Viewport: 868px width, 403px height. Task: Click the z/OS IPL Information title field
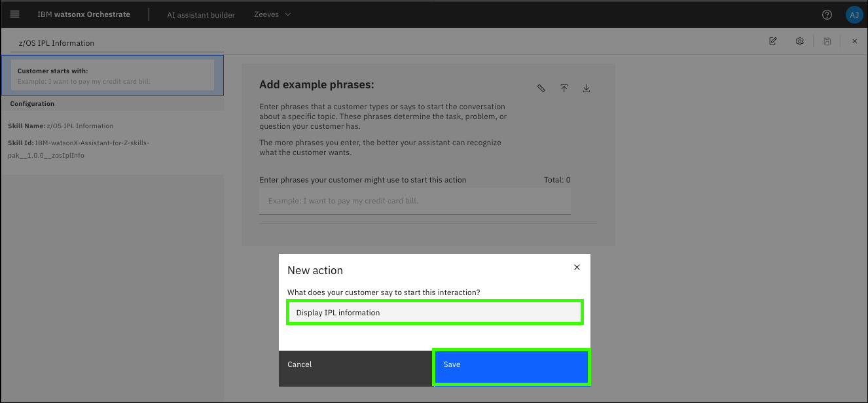pos(117,43)
